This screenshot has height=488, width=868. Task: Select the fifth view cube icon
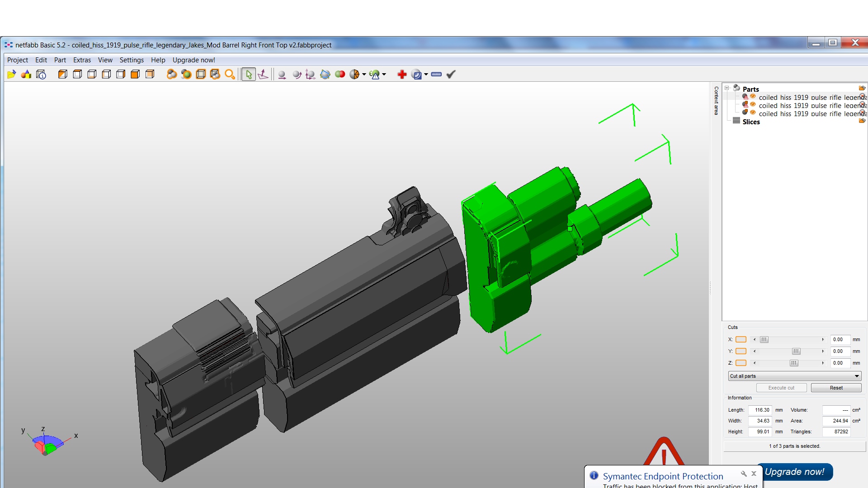point(121,75)
